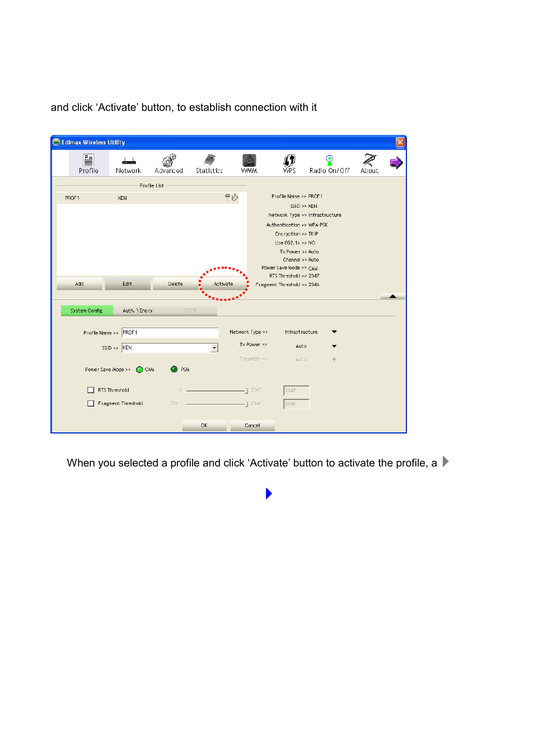The image size is (534, 756).
Task: Open the WMM QoS icon
Action: (x=249, y=163)
